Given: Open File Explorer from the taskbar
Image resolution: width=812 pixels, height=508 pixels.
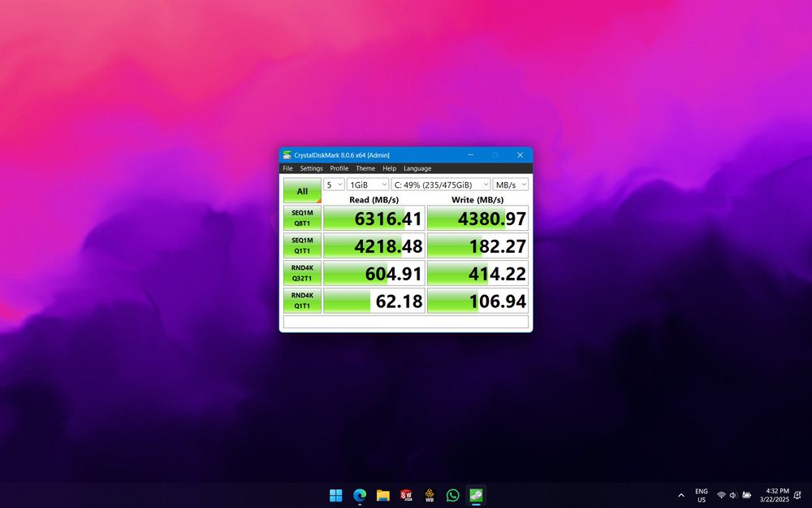Looking at the screenshot, I should (x=382, y=495).
